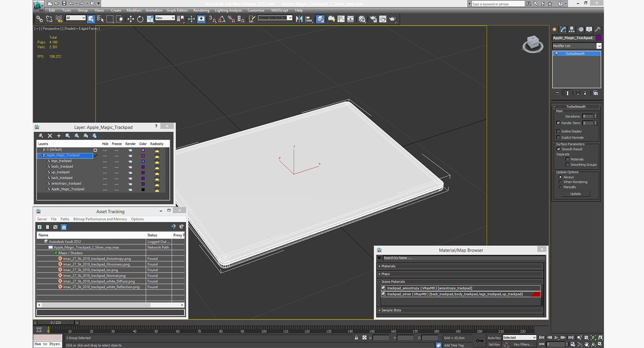Open the Mirror tool
The image size is (644, 348).
(x=299, y=19)
